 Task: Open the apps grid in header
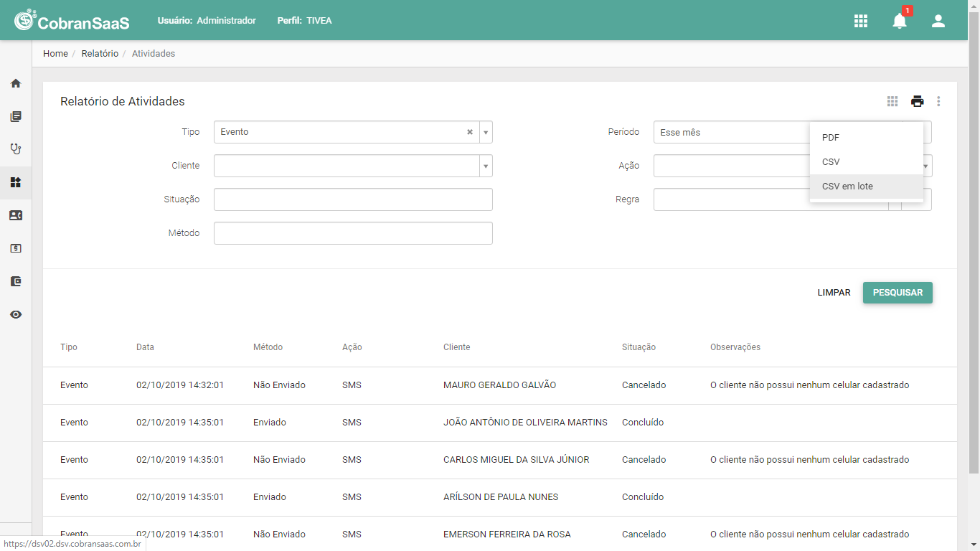click(861, 21)
